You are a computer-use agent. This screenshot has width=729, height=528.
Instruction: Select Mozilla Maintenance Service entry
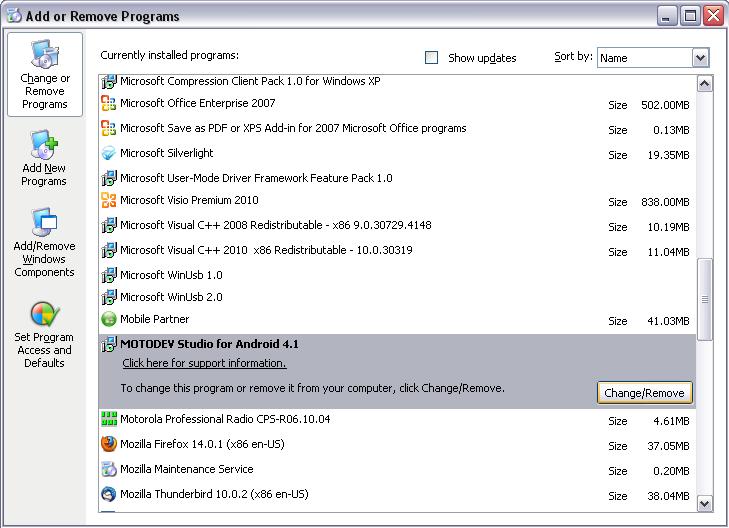[398, 469]
